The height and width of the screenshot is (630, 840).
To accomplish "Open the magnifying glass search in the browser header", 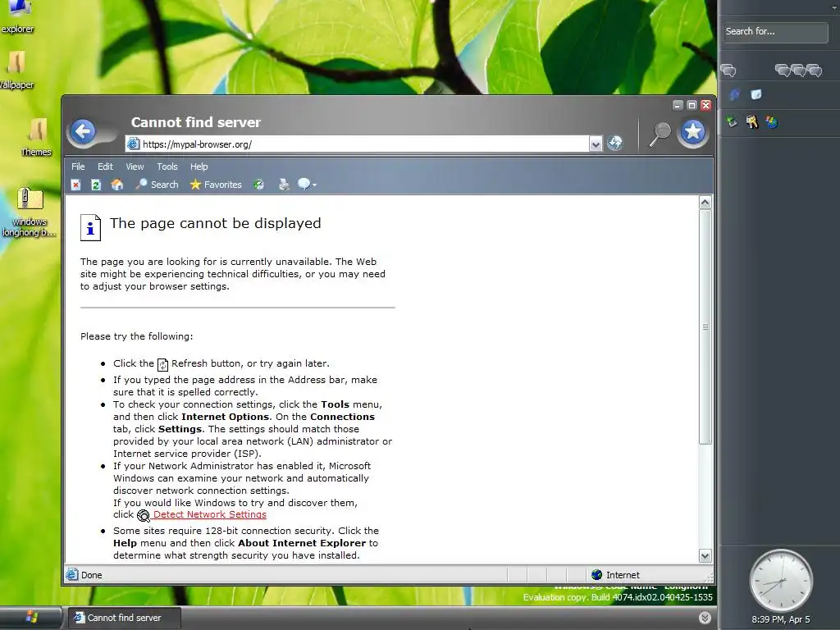I will coord(660,134).
